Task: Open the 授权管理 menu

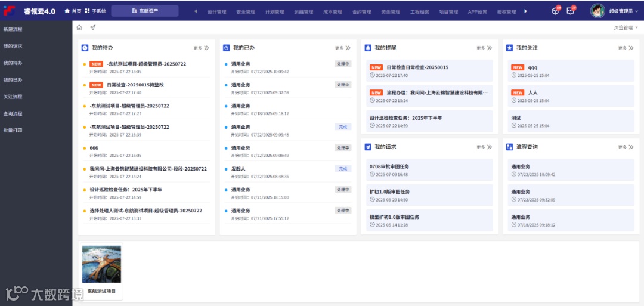Action: click(x=506, y=12)
